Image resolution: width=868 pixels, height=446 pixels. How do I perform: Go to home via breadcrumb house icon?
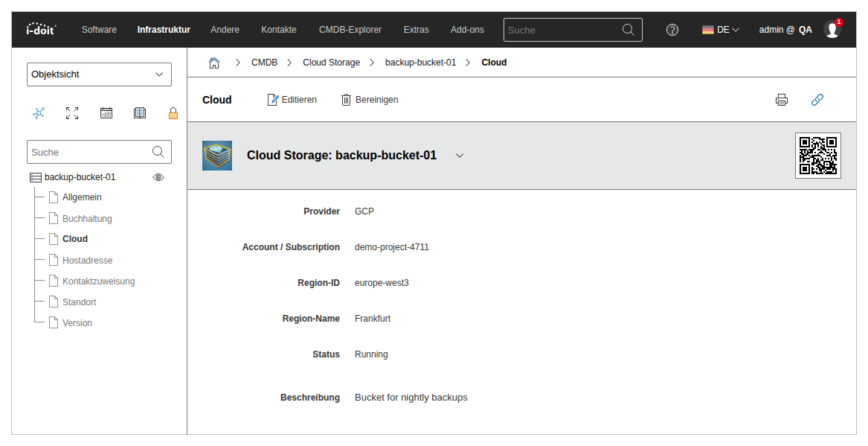(214, 63)
